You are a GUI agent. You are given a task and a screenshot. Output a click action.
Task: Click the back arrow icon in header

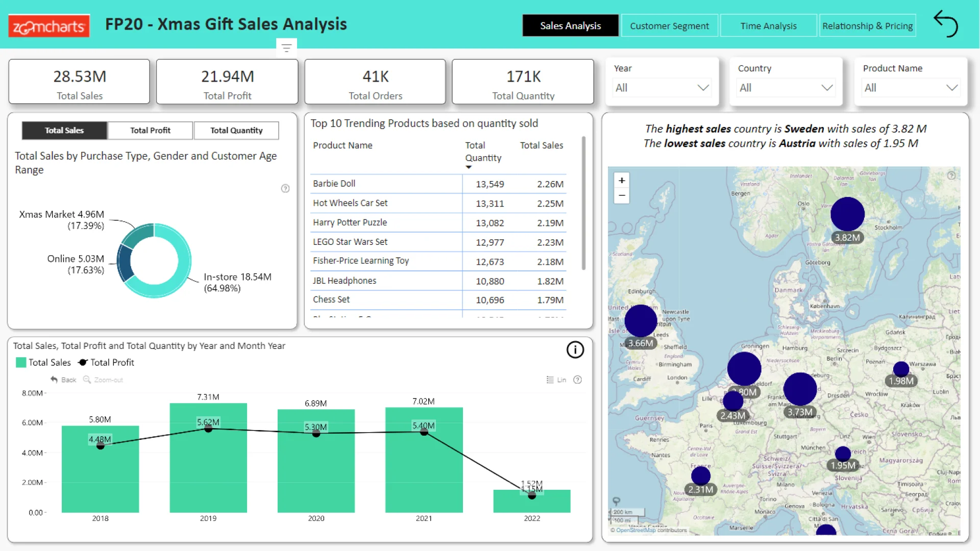pos(946,24)
